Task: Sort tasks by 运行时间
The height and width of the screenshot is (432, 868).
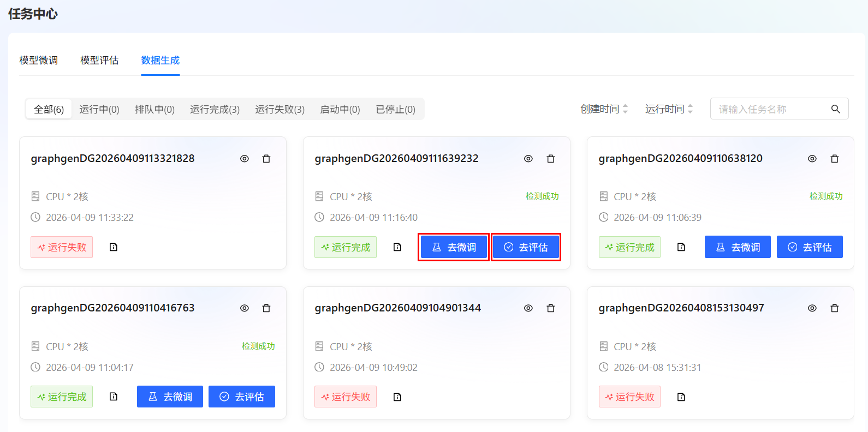Action: [669, 109]
